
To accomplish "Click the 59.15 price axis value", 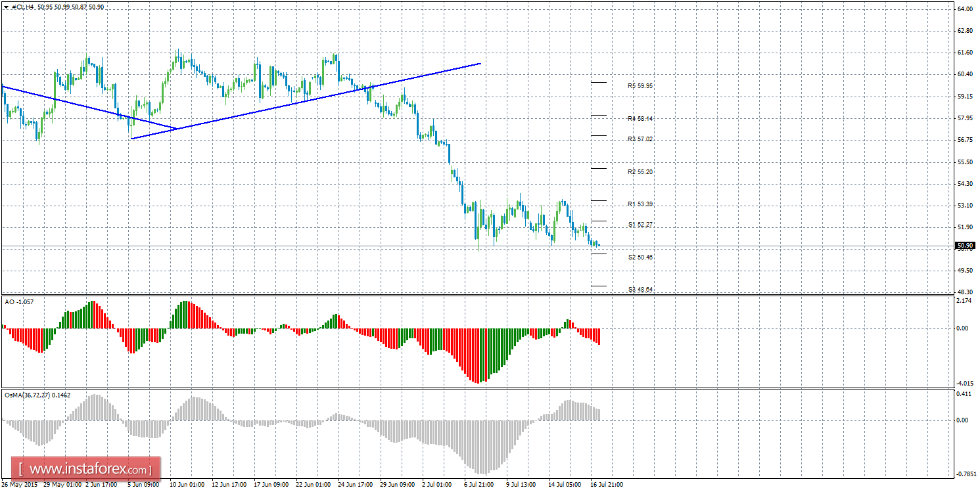I will [965, 97].
